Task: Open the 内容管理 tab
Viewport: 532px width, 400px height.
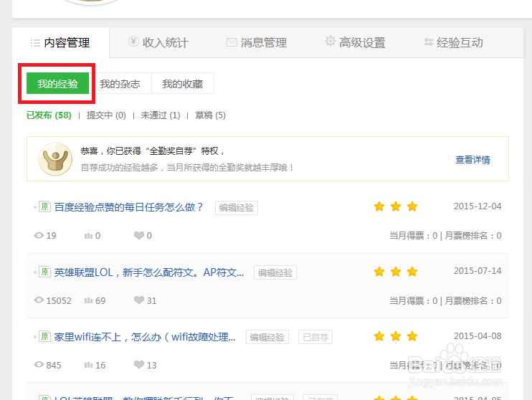Action: click(60, 43)
